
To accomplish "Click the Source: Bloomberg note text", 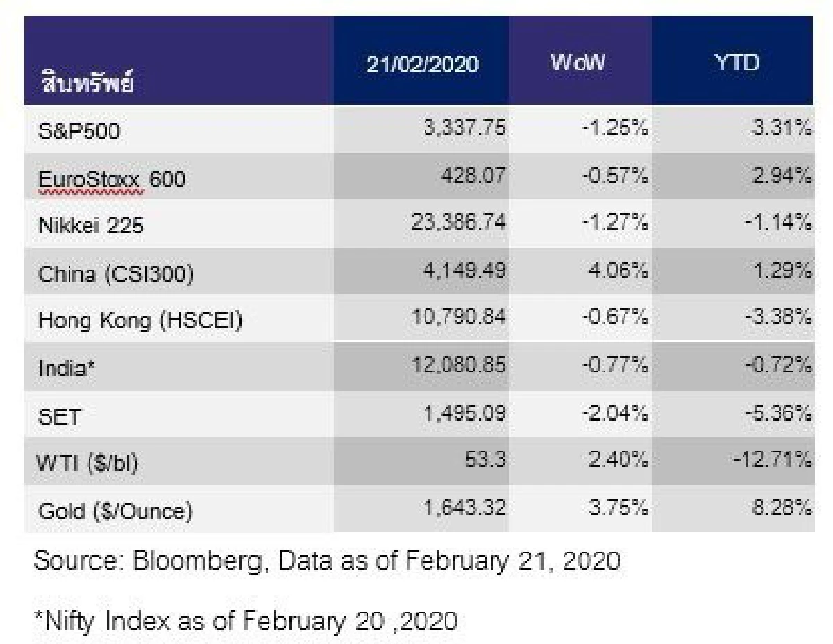I will (x=326, y=561).
